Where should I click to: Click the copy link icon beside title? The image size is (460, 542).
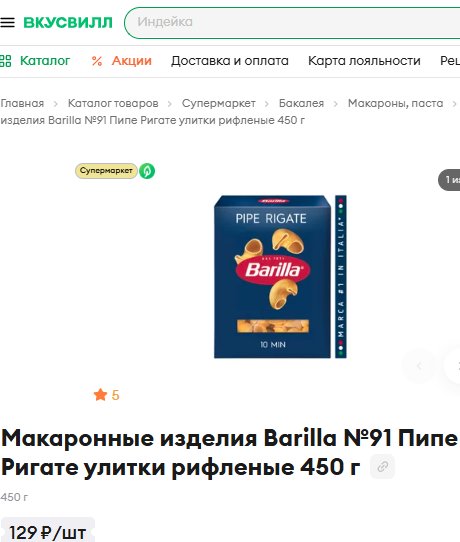click(382, 467)
